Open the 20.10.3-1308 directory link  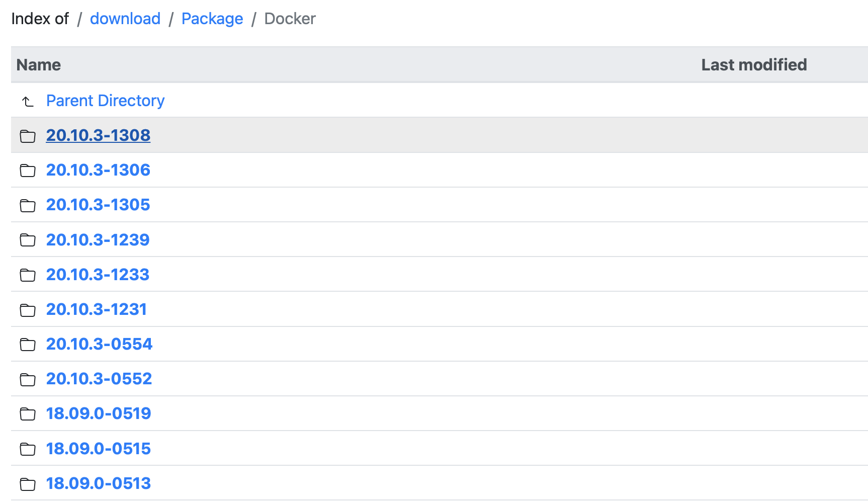(98, 135)
